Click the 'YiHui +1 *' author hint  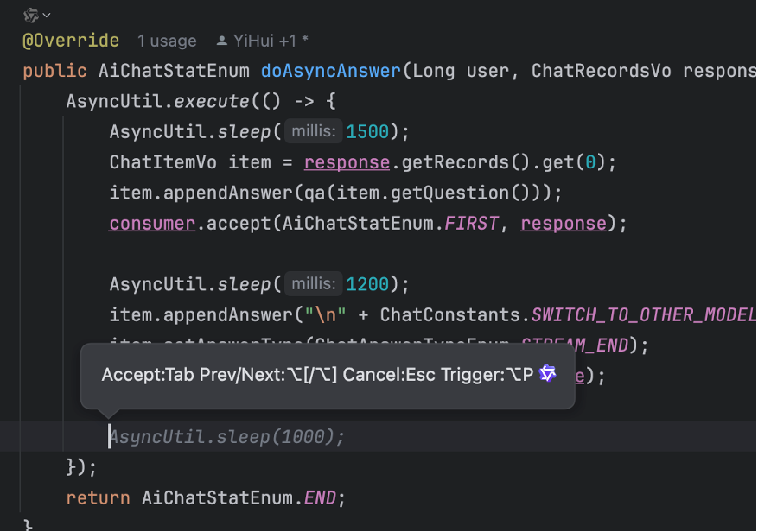click(x=271, y=41)
